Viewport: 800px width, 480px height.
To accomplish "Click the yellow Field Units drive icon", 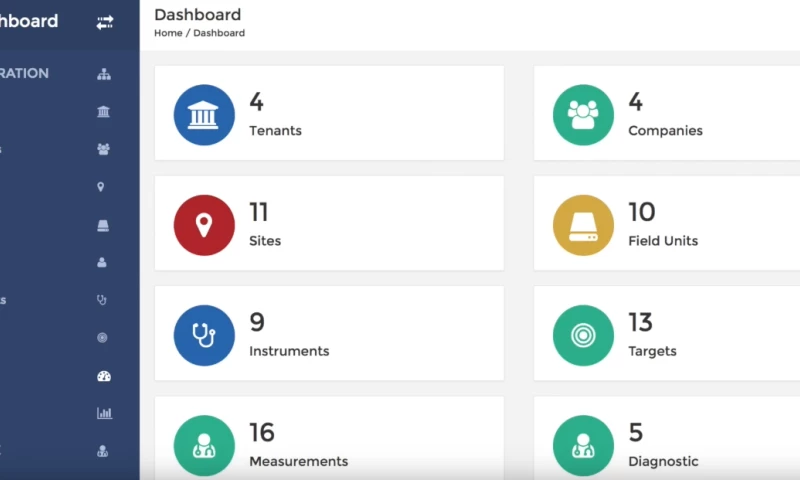I will [583, 225].
